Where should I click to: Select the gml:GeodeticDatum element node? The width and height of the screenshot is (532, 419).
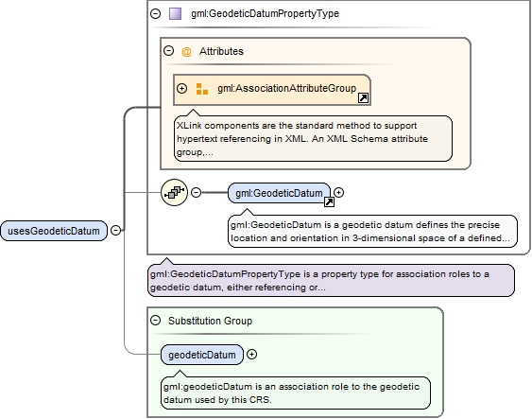tap(279, 193)
